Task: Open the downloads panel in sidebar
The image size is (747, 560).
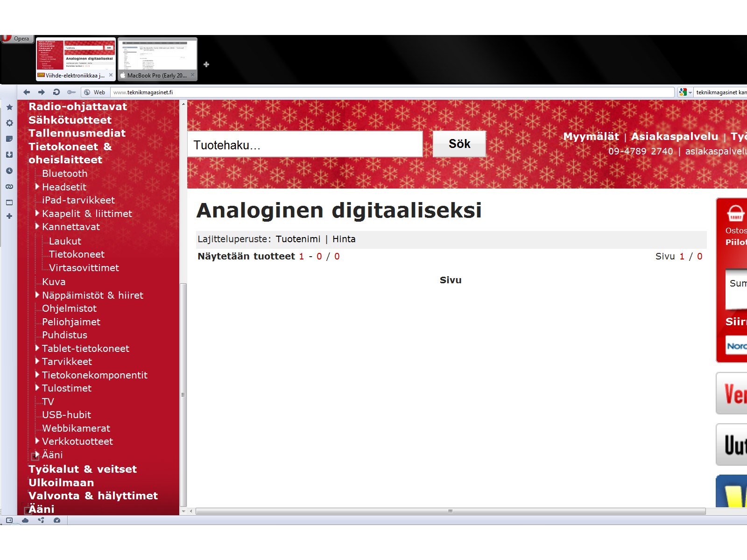Action: pos(9,155)
